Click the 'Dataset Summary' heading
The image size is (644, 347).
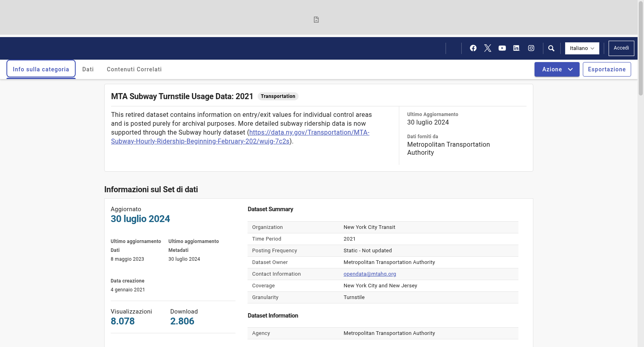[270, 209]
